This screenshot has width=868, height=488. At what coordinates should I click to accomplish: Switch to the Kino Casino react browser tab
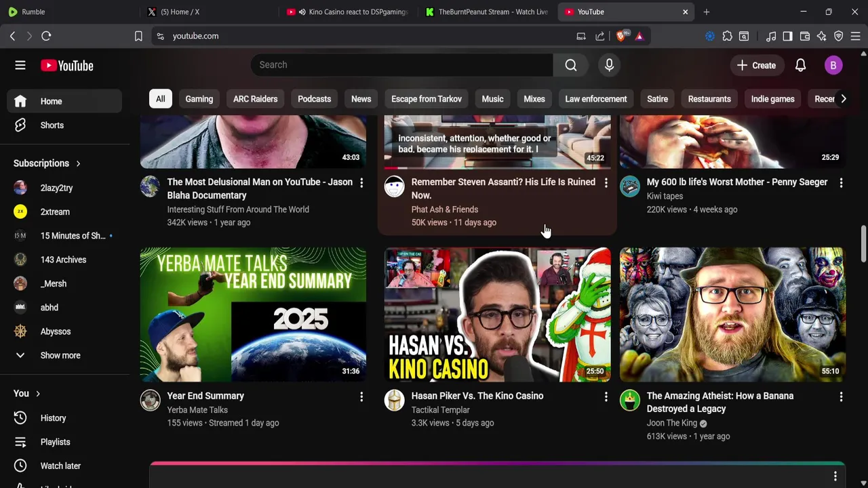click(x=349, y=12)
